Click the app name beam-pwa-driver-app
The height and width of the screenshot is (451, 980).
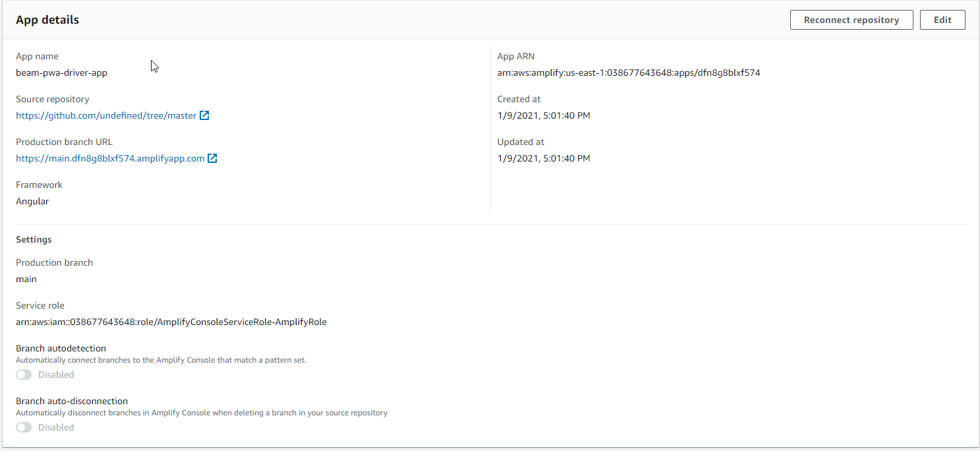(61, 73)
